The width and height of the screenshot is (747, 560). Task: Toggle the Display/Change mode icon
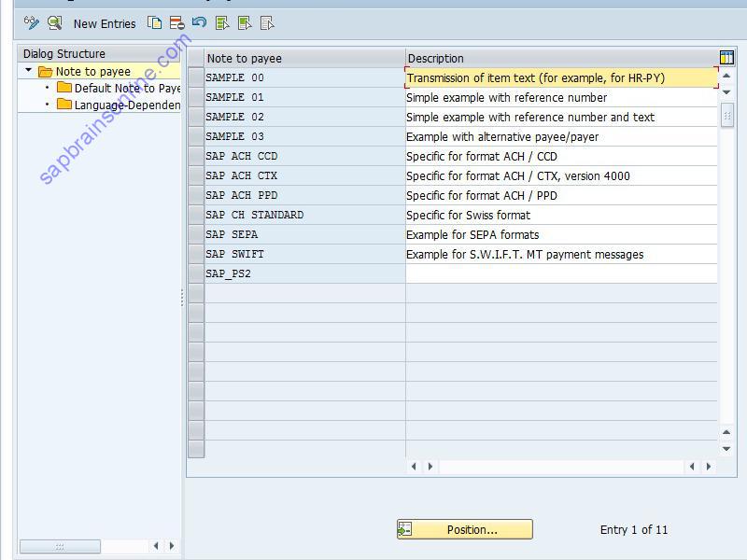[x=31, y=23]
